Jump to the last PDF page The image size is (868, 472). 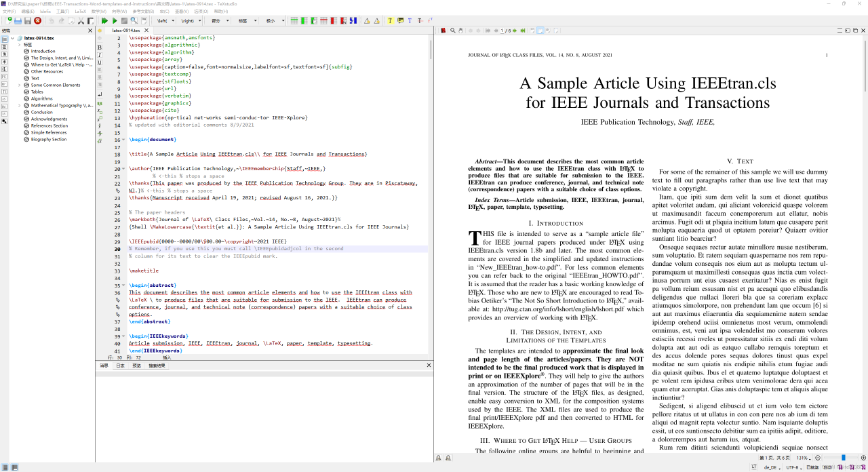523,31
